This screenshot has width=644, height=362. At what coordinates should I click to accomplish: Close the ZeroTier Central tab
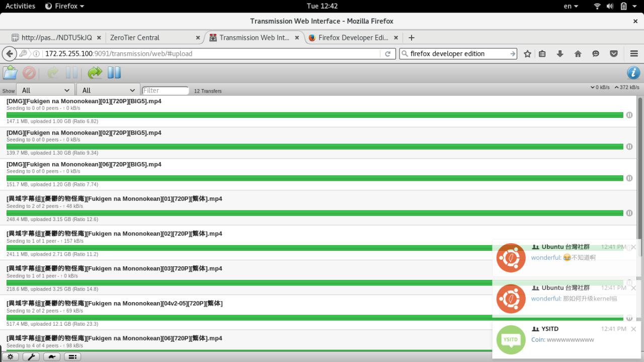(198, 37)
